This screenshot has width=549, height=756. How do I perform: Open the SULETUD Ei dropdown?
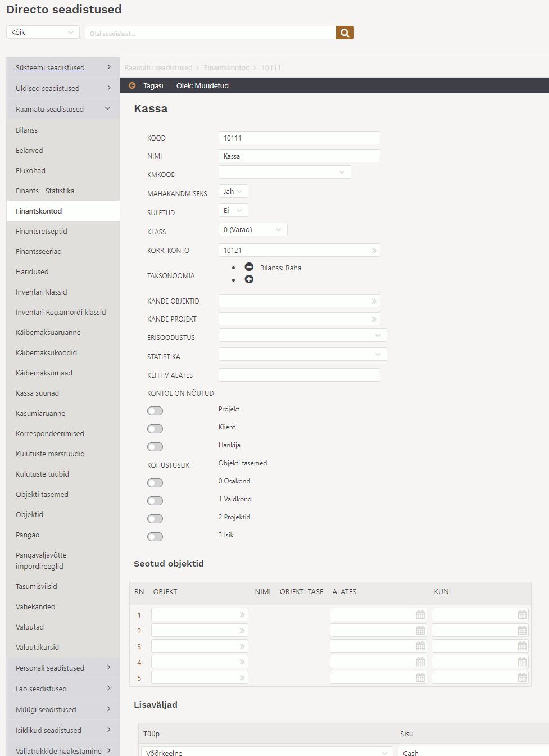tap(233, 210)
